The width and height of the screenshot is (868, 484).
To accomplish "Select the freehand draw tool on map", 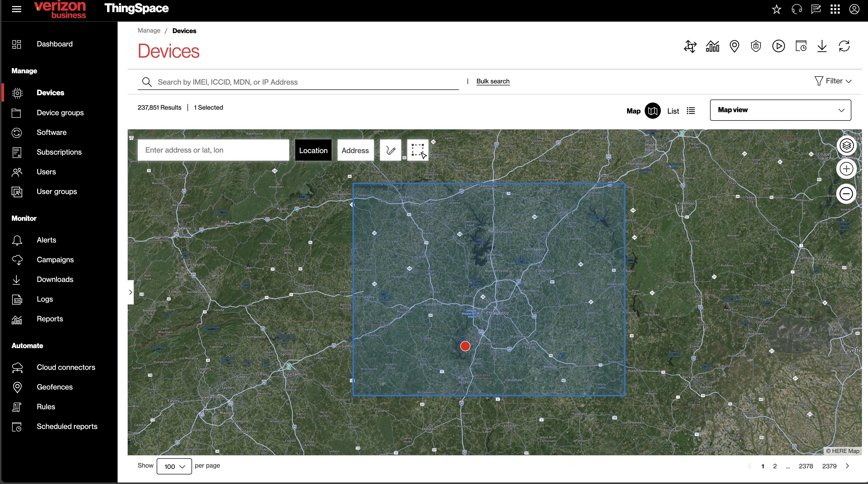I will 390,150.
